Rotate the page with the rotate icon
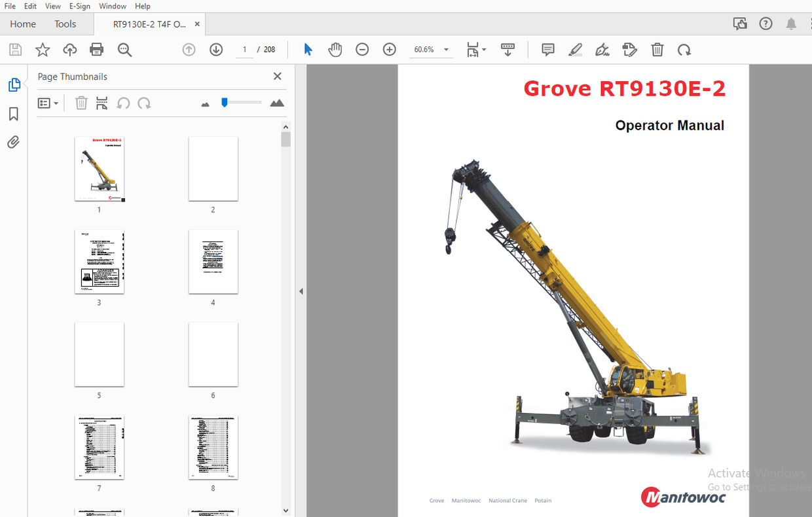 click(684, 49)
